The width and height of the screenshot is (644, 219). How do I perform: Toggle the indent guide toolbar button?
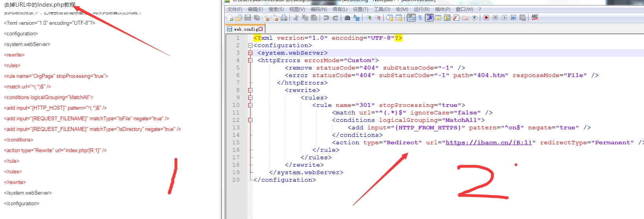[429, 18]
